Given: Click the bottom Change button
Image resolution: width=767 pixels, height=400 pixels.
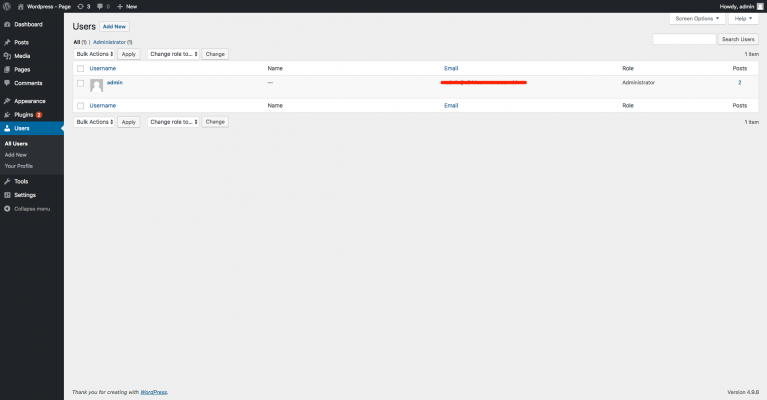Looking at the screenshot, I should [215, 122].
